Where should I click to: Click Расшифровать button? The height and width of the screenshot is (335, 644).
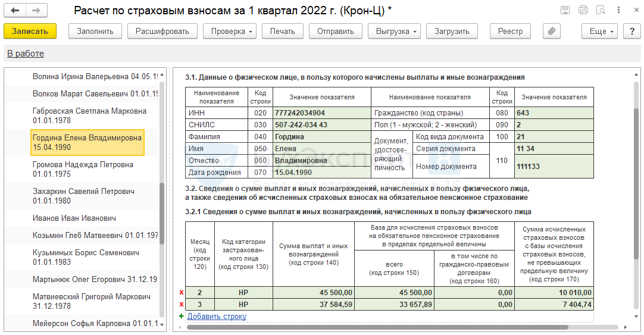[162, 31]
